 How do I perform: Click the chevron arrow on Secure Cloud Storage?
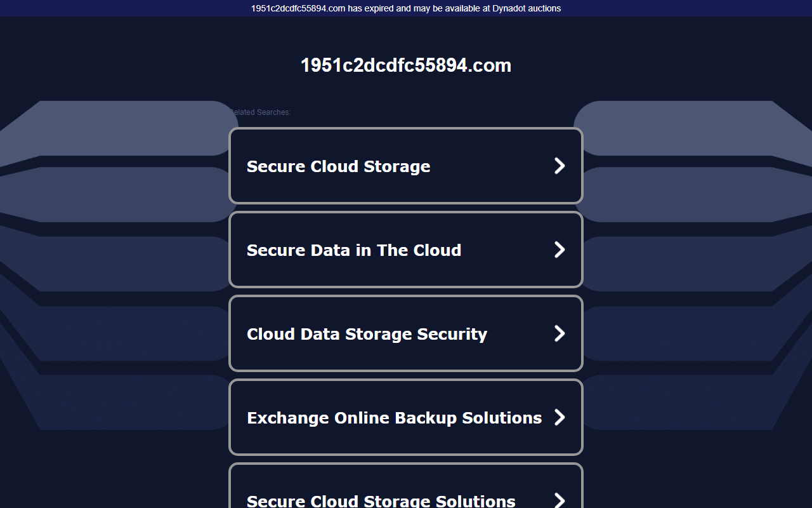560,166
